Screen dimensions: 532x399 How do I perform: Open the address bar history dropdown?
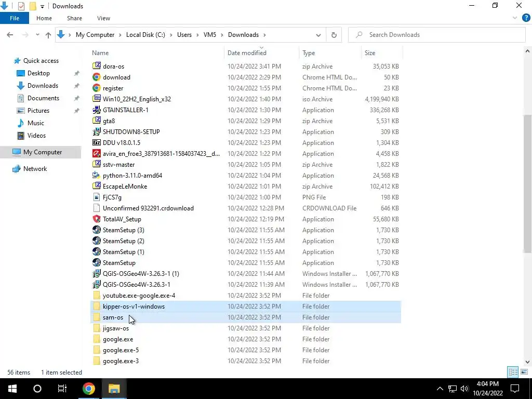pos(318,35)
